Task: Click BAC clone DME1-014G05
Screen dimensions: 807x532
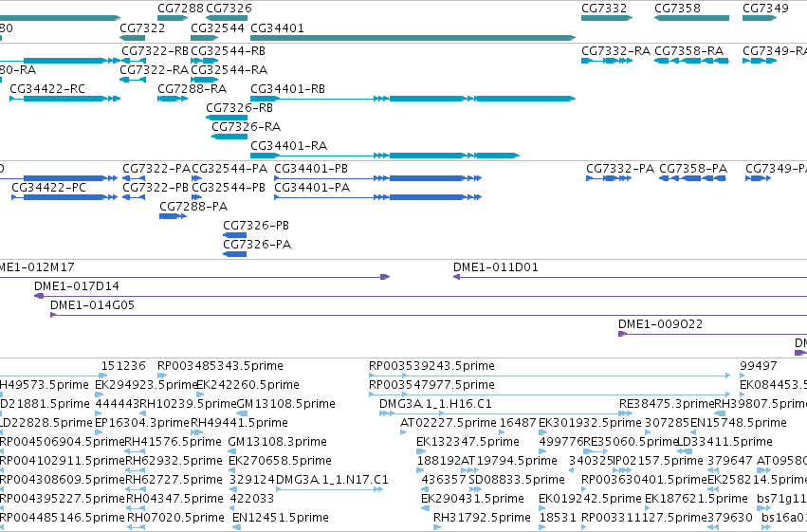Action: coord(429,315)
